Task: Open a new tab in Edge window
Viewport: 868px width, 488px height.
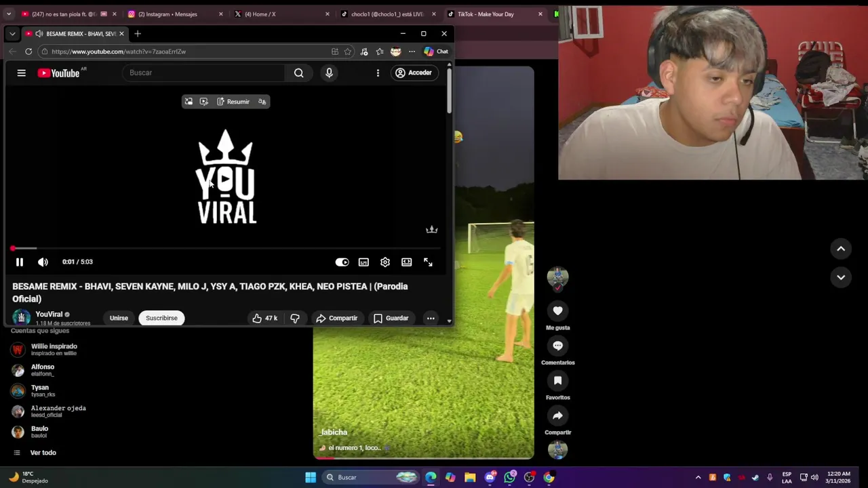Action: pos(138,34)
